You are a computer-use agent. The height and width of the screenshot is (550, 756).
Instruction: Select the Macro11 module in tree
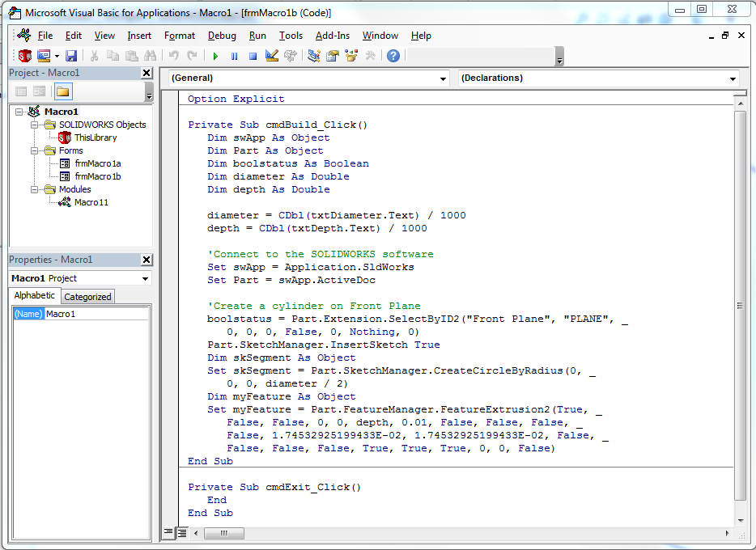[x=91, y=202]
